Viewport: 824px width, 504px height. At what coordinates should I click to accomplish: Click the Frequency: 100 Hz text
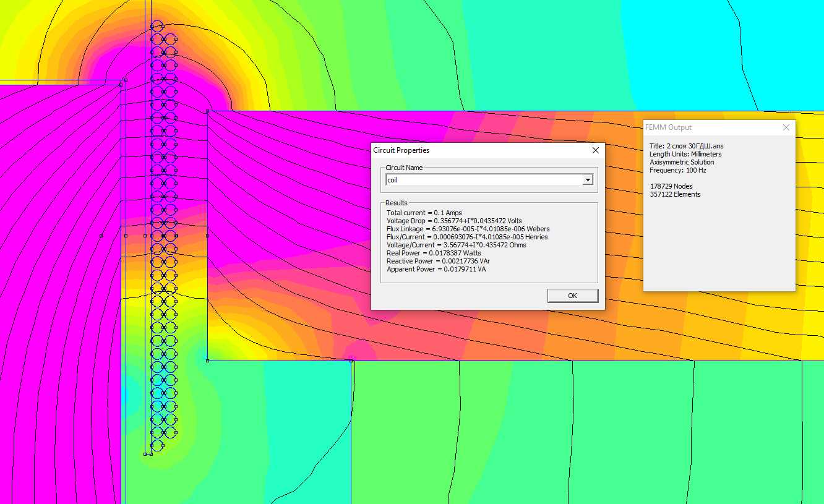tap(678, 170)
